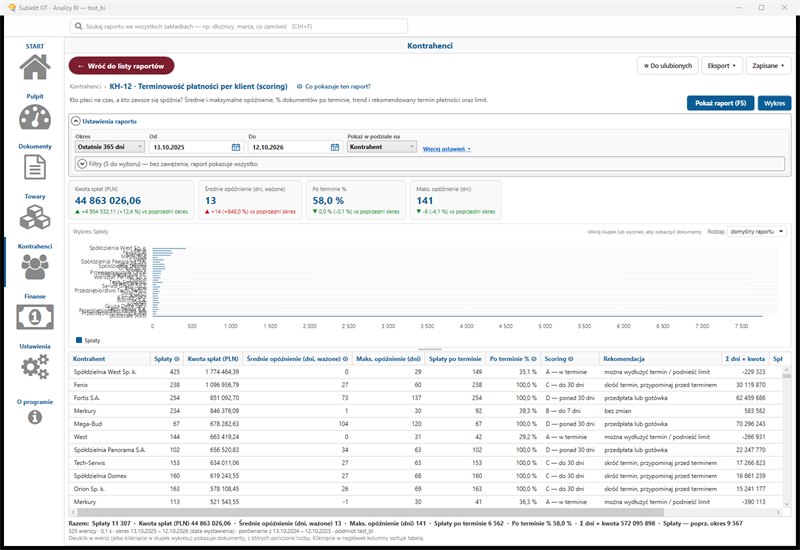Click the search magnifier icon
The height and width of the screenshot is (550, 800).
[79, 26]
